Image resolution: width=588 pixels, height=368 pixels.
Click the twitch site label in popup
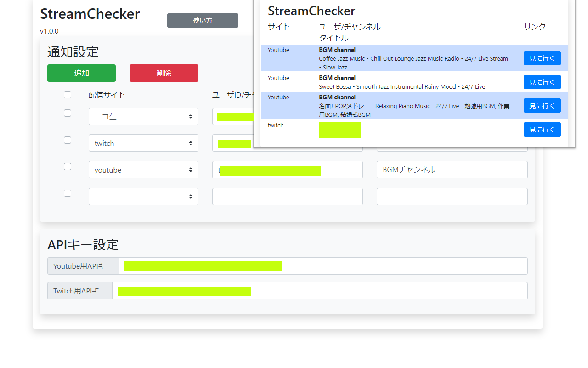[276, 125]
